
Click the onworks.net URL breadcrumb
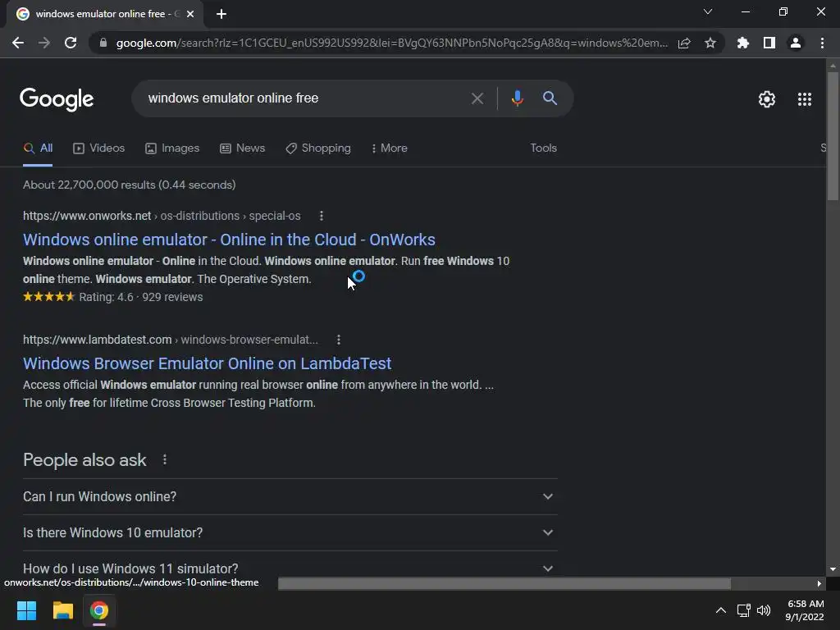coord(162,216)
